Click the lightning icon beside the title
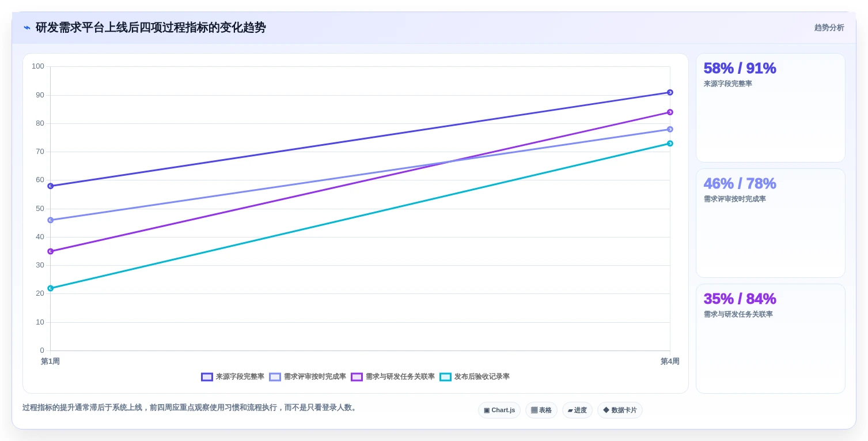Viewport: 868px width, 441px height. [27, 28]
